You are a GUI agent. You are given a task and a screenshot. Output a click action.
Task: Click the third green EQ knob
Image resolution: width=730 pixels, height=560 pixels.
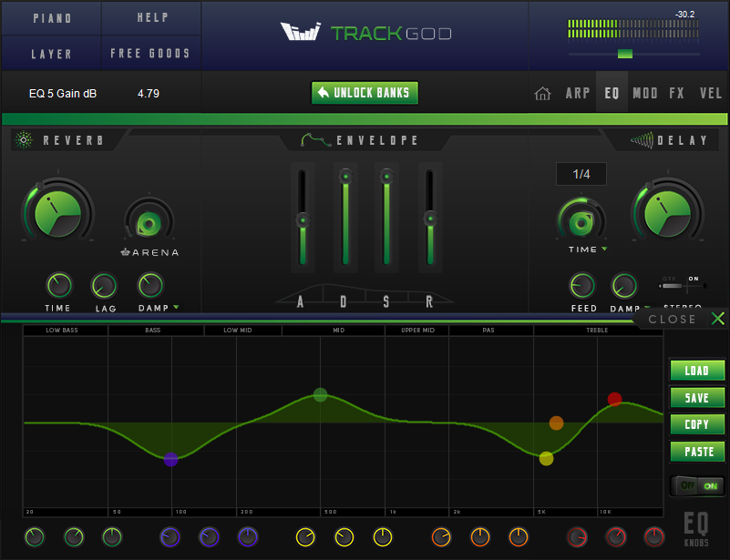pos(112,537)
